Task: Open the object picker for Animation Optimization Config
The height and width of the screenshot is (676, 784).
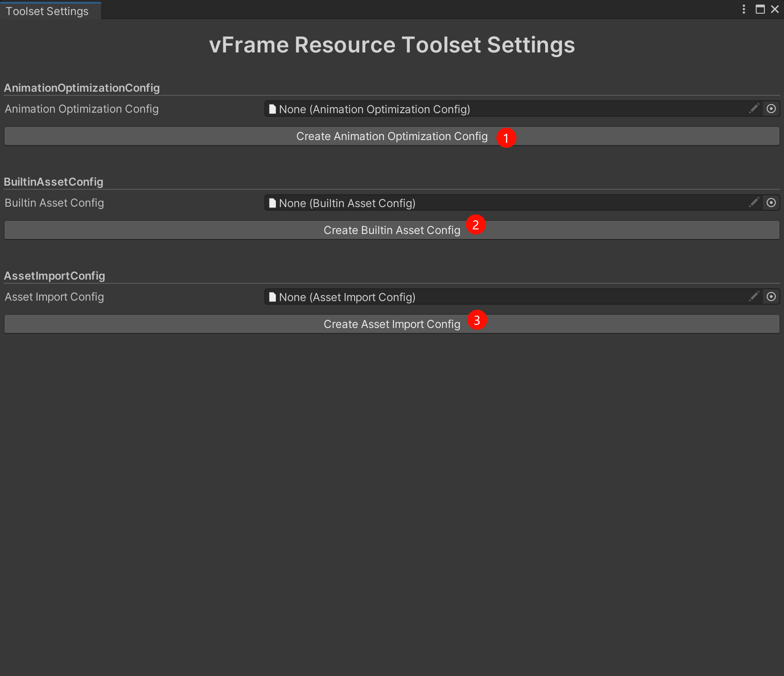Action: [x=771, y=109]
